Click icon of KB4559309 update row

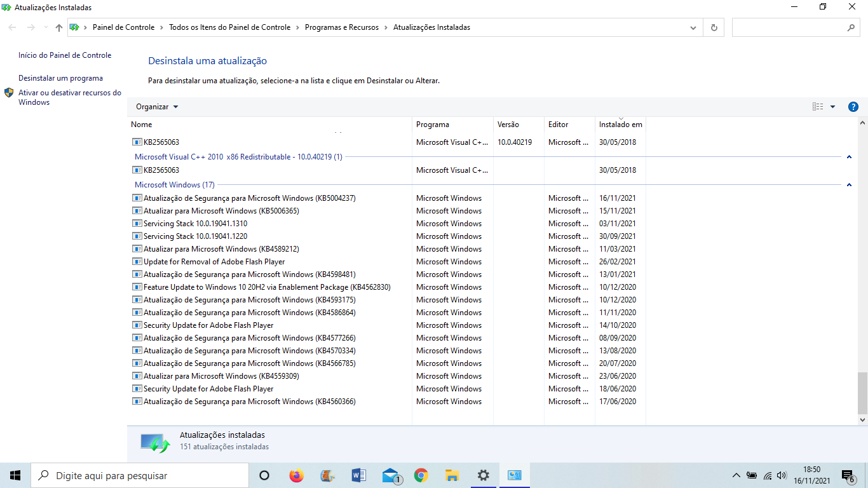(x=137, y=376)
